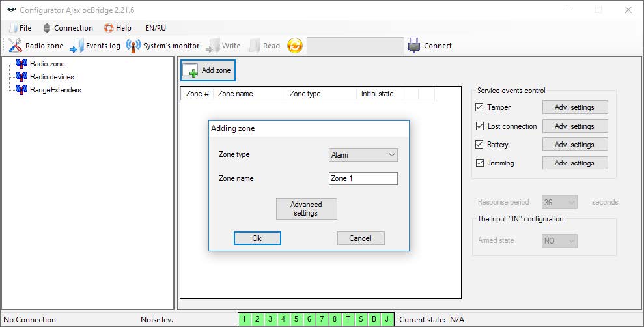The height and width of the screenshot is (327, 644).
Task: Click the Connect plug icon
Action: pyautogui.click(x=414, y=46)
